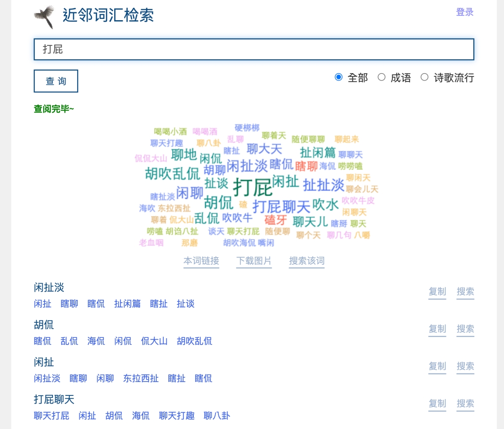Search the 闲扯淡 entry with 搜索

pos(465,292)
